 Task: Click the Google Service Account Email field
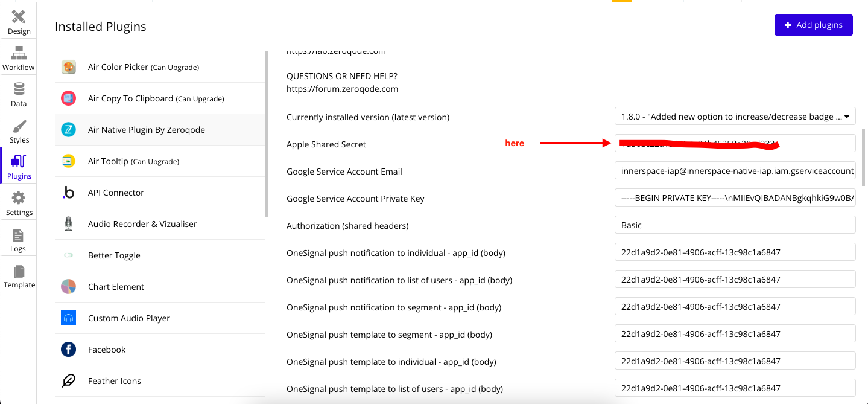coord(735,171)
